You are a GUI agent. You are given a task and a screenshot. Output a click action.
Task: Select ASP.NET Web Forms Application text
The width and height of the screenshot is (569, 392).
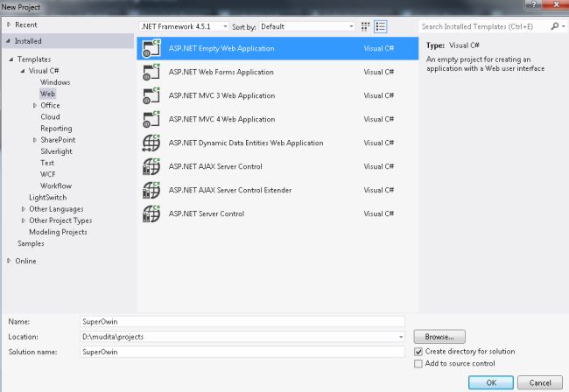pos(221,72)
